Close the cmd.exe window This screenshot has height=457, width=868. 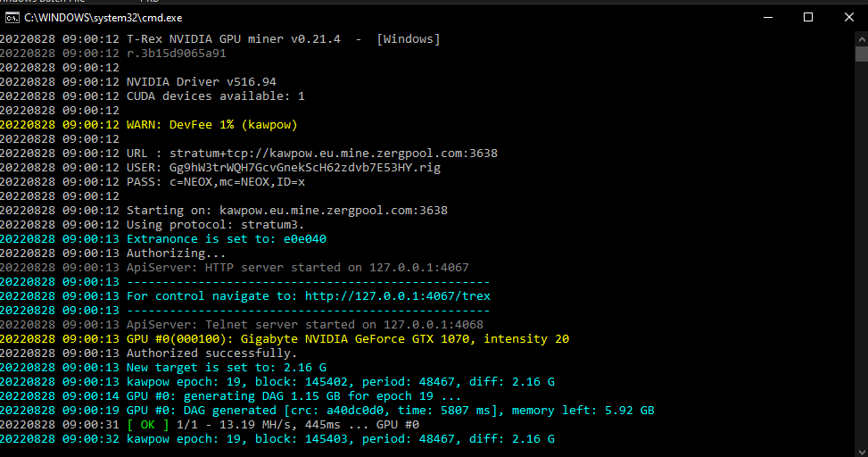pyautogui.click(x=848, y=17)
